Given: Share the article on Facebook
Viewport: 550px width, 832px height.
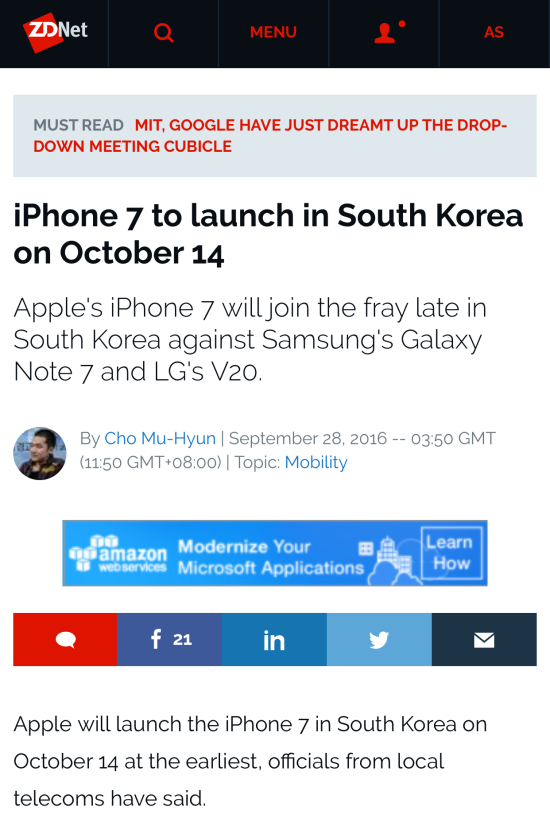Looking at the screenshot, I should coord(170,639).
